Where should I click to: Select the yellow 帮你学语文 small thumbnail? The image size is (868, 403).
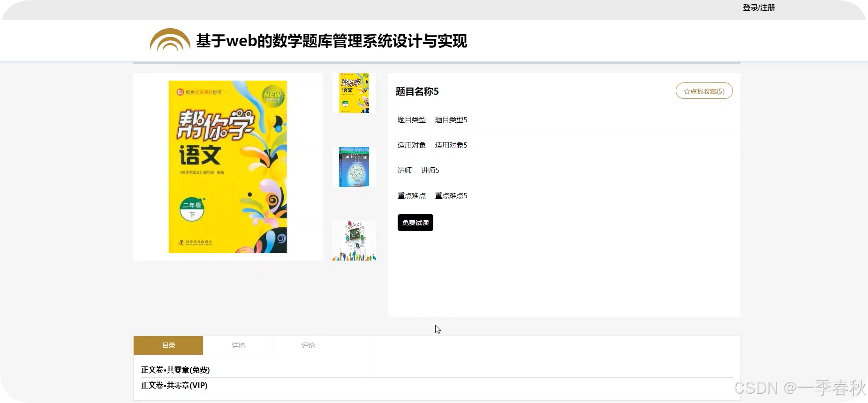click(354, 93)
